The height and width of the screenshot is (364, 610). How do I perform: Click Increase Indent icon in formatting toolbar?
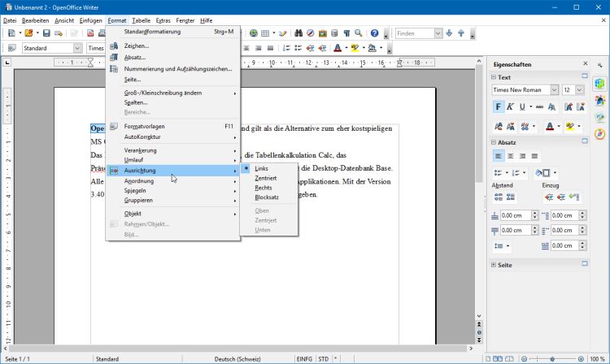(x=322, y=48)
